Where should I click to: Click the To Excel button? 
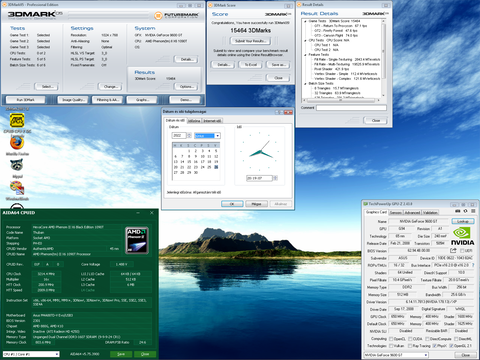tap(250, 65)
